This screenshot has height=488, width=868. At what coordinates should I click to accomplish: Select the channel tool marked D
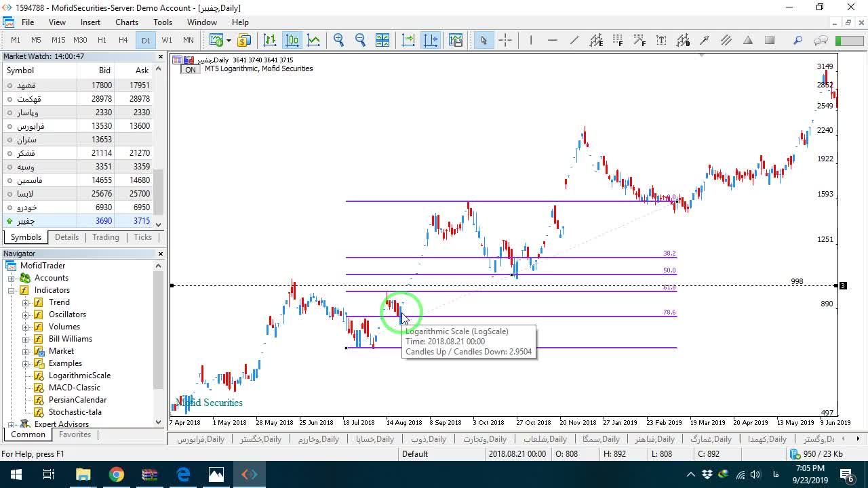683,40
